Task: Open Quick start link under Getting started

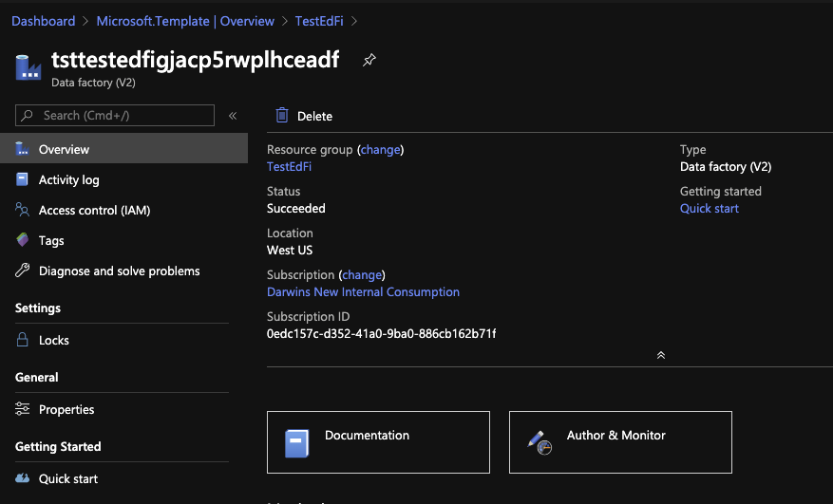Action: tap(710, 208)
